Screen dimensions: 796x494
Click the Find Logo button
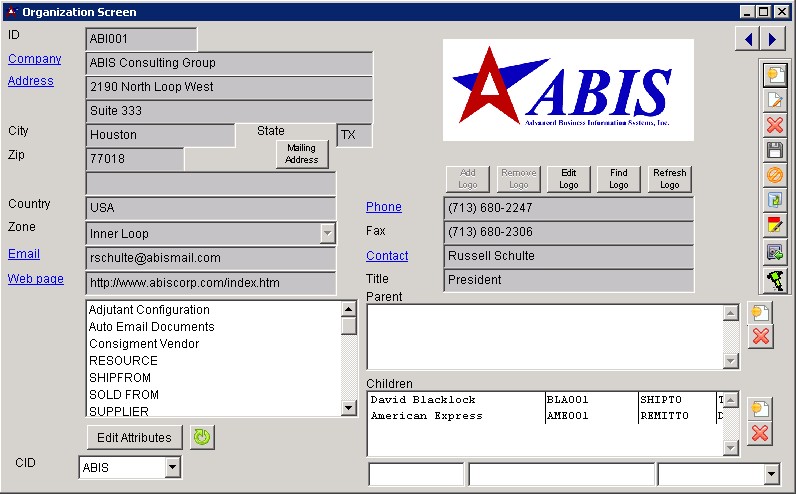618,179
